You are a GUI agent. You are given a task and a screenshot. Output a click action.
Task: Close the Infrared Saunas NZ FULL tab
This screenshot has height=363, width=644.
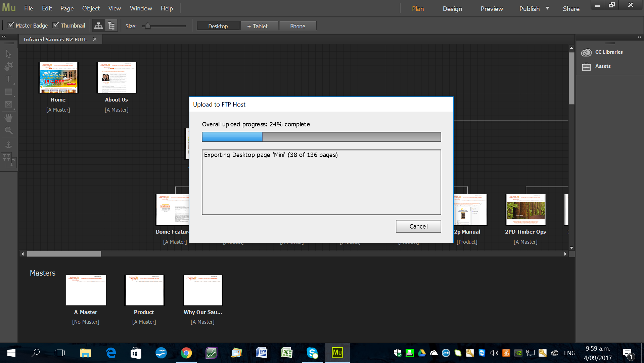[x=95, y=39]
